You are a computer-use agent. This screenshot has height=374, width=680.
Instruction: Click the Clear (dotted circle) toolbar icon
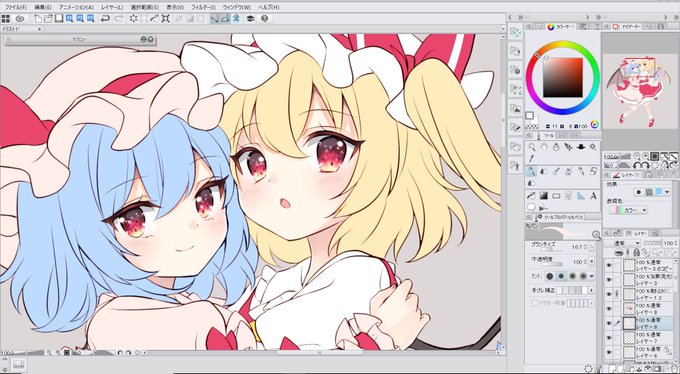[x=133, y=19]
